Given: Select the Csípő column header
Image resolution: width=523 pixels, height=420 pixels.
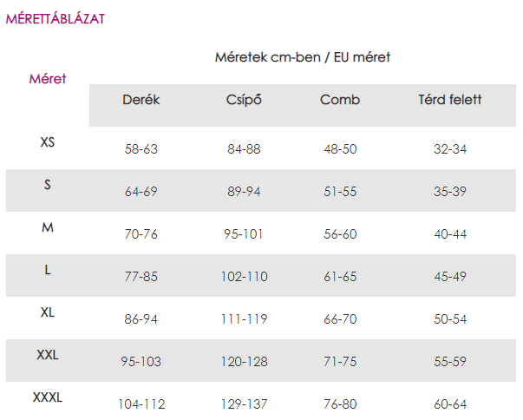Looking at the screenshot, I should click(x=244, y=100).
